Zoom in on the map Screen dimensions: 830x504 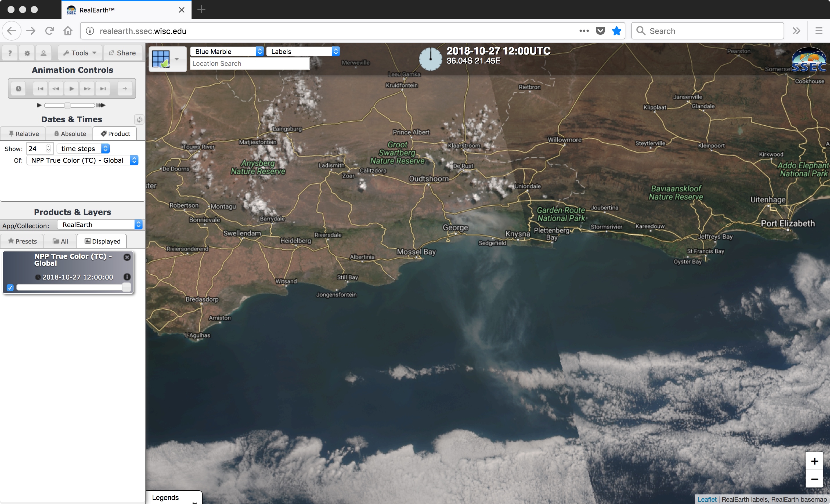[815, 461]
